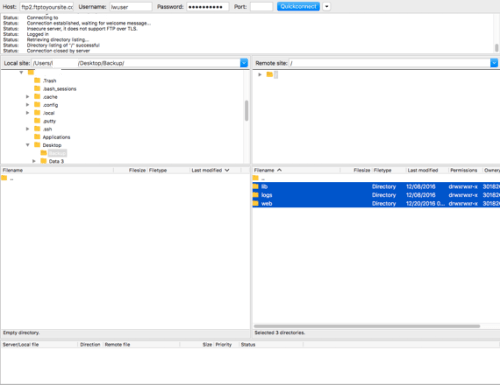This screenshot has height=385, width=500.
Task: Select the Applications folder icon
Action: 37,136
